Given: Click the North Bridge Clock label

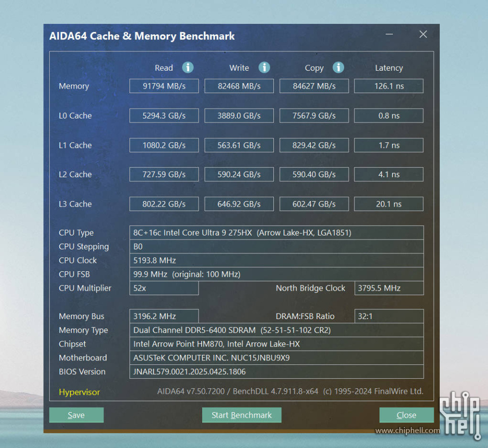Looking at the screenshot, I should 311,288.
